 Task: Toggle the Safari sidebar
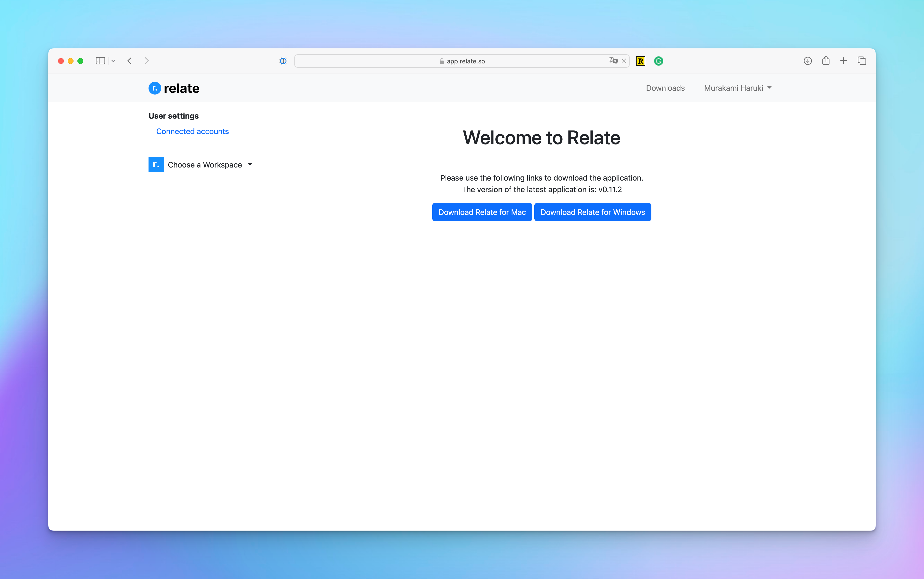(x=100, y=61)
